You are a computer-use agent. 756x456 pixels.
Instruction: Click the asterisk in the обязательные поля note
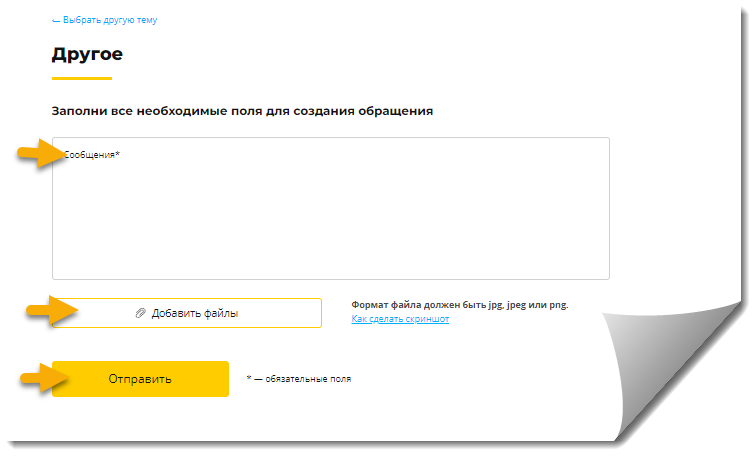249,377
